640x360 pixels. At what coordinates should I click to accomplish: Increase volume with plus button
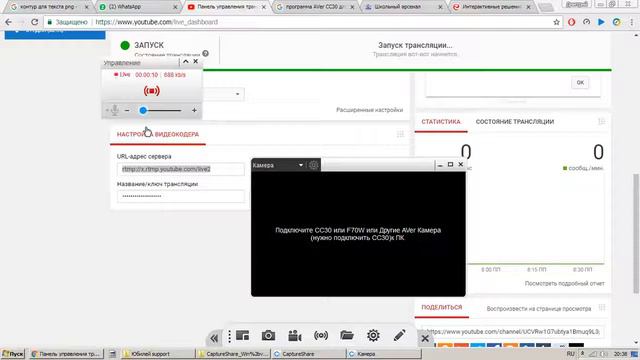tap(194, 110)
